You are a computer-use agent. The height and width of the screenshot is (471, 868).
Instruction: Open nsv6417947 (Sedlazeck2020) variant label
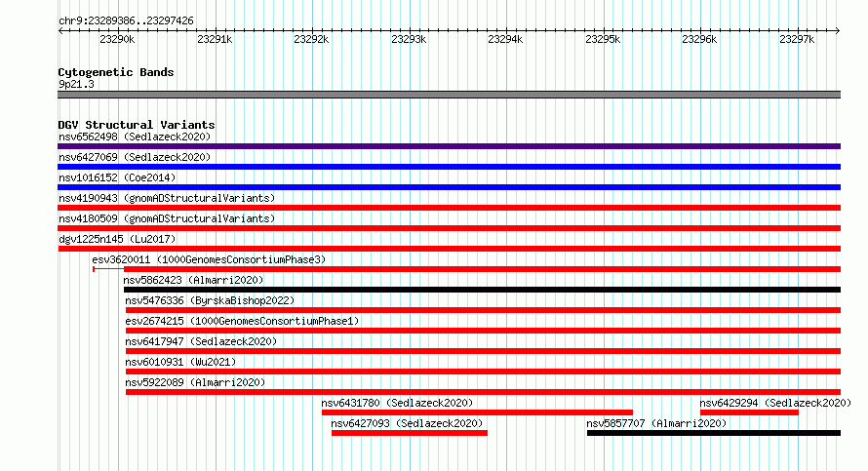201,341
